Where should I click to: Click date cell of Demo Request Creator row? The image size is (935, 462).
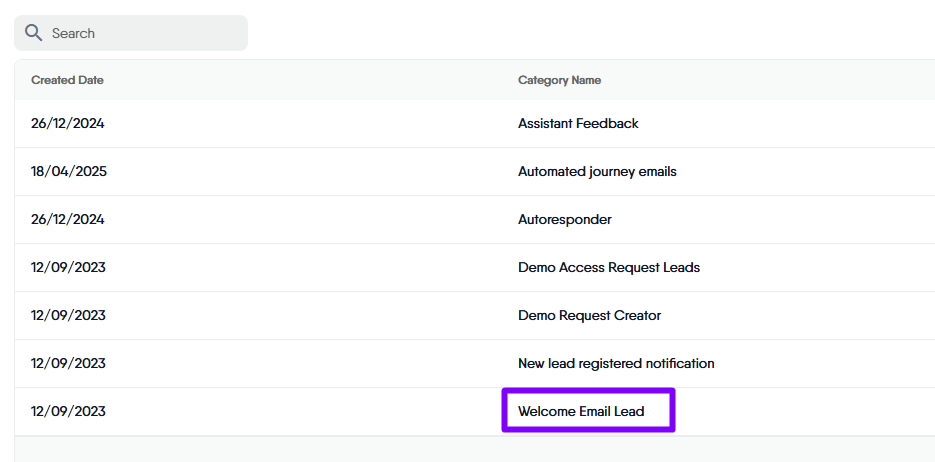pos(68,316)
